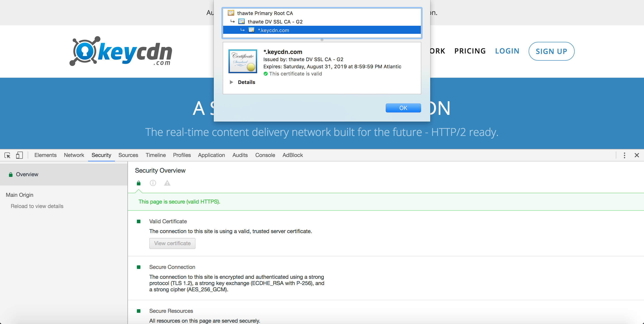Image resolution: width=644 pixels, height=324 pixels.
Task: Click 'Issued by: thawte DV SSL CA - G2' text
Action: point(303,59)
